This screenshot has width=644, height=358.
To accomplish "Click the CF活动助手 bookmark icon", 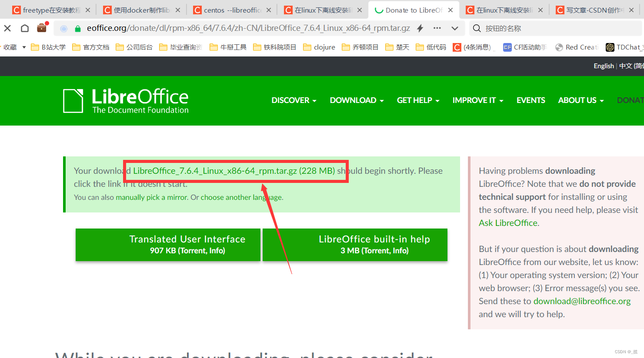I will click(x=507, y=47).
